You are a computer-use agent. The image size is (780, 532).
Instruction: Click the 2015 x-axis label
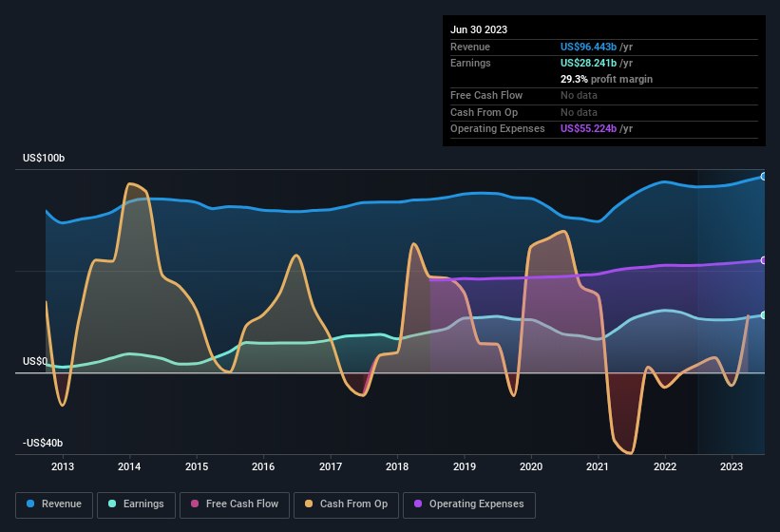[197, 466]
